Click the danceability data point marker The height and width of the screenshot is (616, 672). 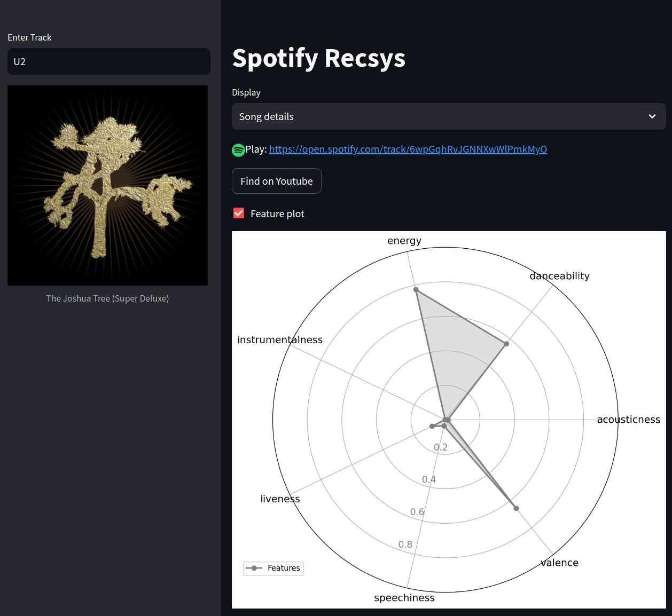[x=506, y=344]
